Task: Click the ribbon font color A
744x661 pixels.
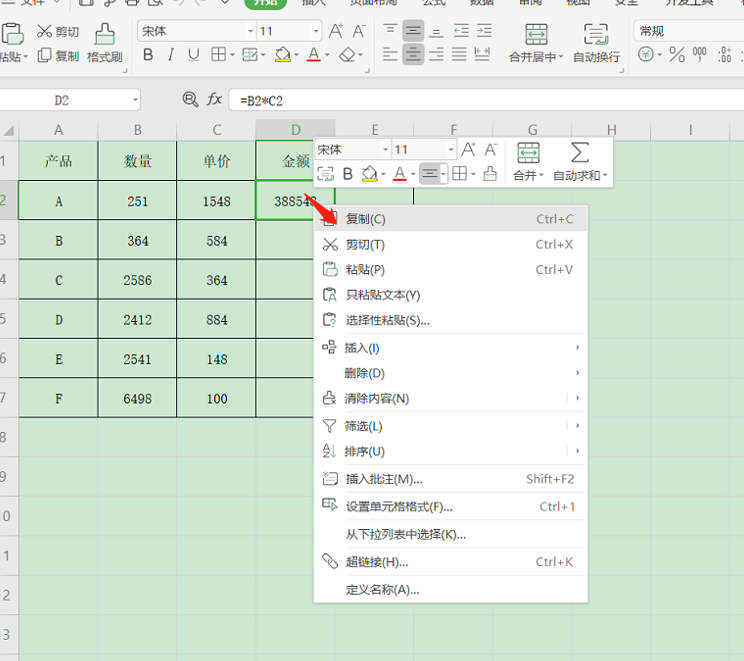Action: coord(314,55)
